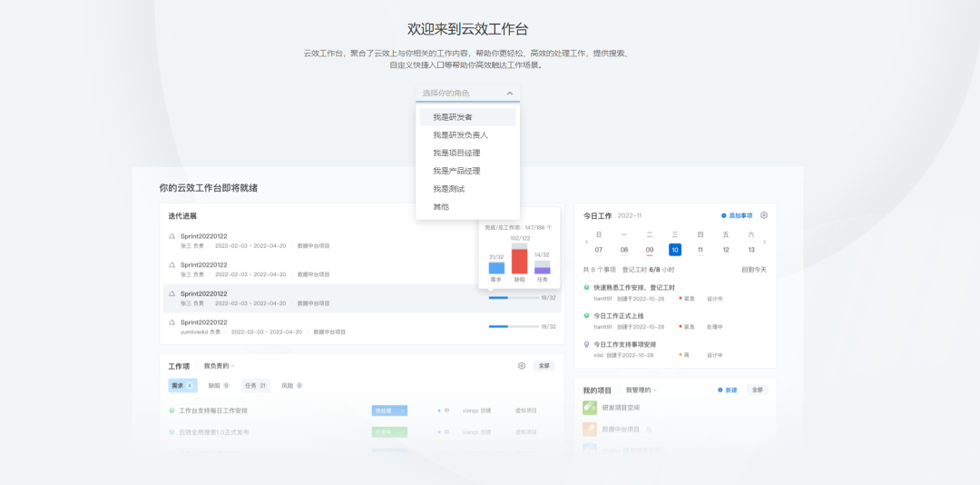The image size is (980, 485).
Task: Select day 11 in the calendar
Action: 700,250
